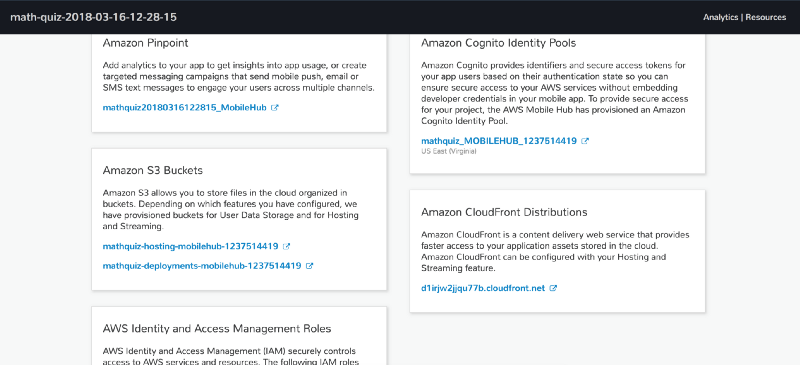Open mathquiz20180316122815_MobileHub Pinpoint link
This screenshot has width=800, height=365.
pyautogui.click(x=185, y=108)
